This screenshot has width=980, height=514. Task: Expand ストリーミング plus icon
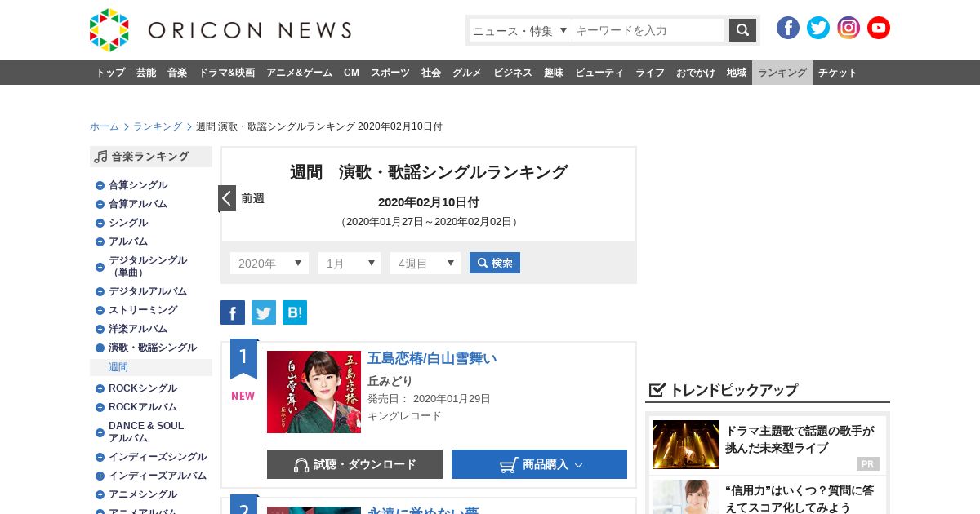tap(100, 310)
